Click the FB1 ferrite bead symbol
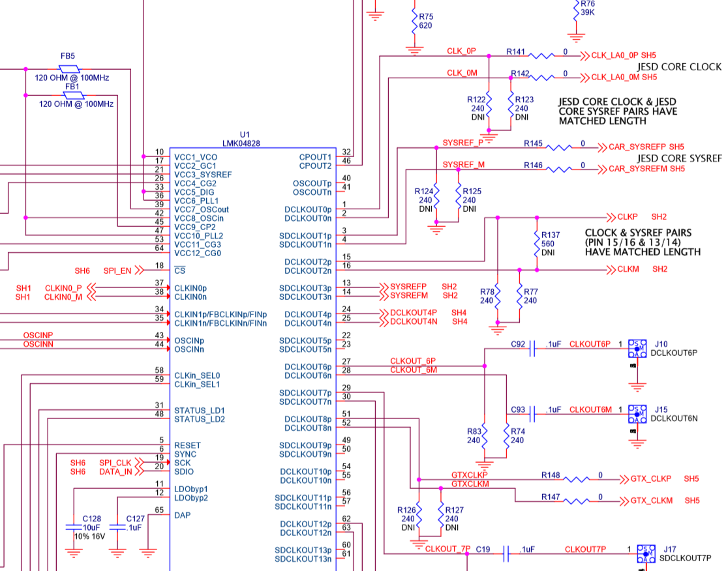Viewport: 728px width, 571px height. (x=73, y=96)
